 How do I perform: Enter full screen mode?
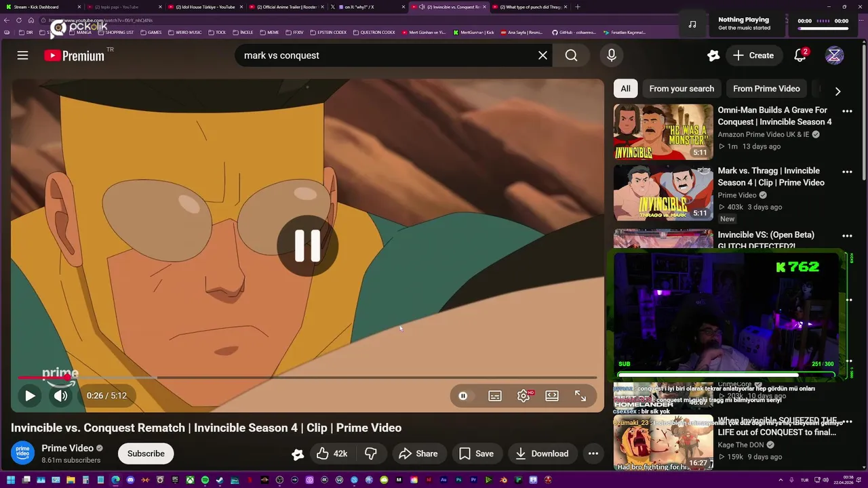[580, 396]
